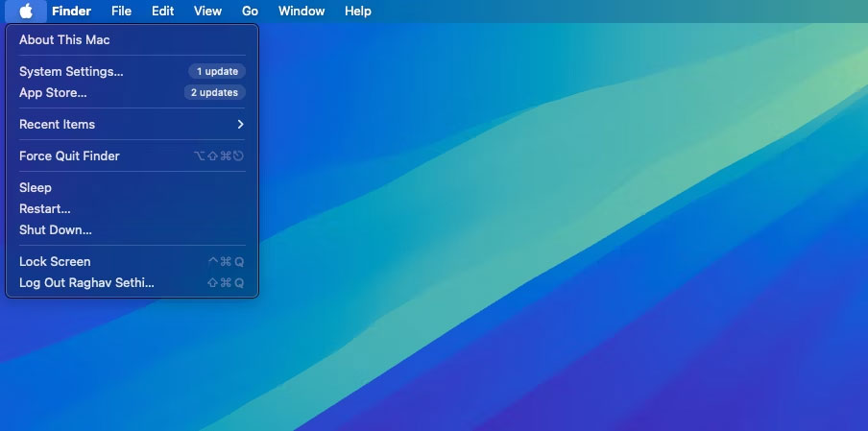Click the 1 update badge

click(217, 71)
